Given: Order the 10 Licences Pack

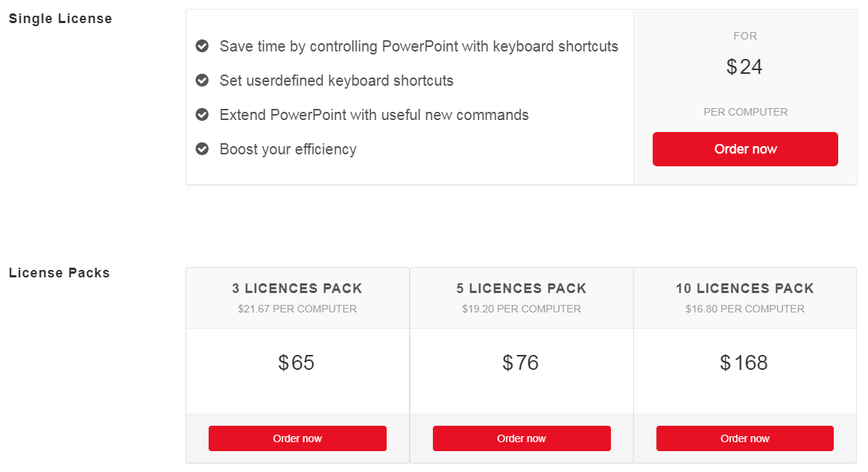Looking at the screenshot, I should point(745,438).
